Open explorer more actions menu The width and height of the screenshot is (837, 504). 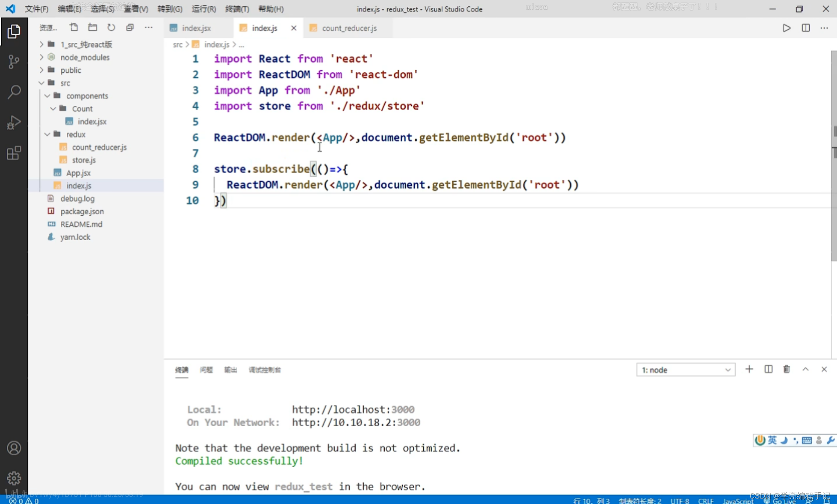point(149,28)
